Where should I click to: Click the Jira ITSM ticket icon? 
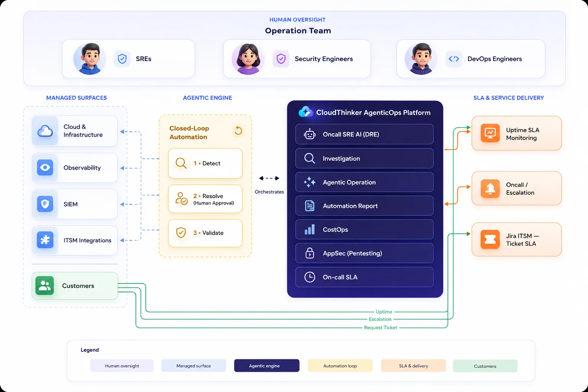click(490, 240)
